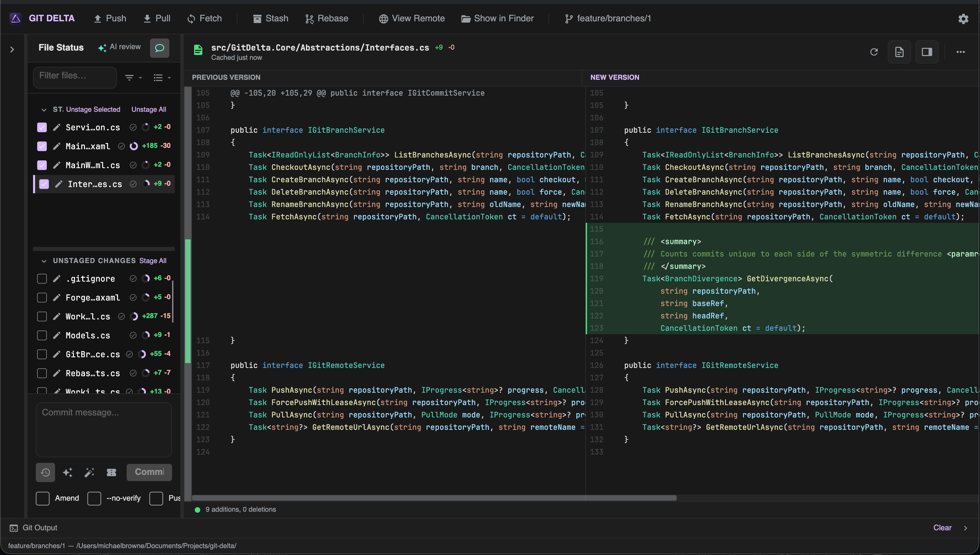Open the settings gear

[963, 19]
